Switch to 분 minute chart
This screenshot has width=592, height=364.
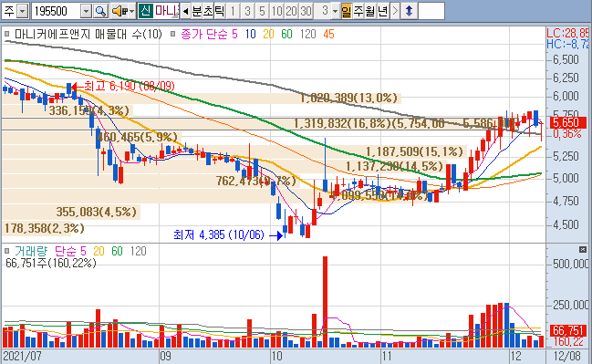(x=197, y=11)
